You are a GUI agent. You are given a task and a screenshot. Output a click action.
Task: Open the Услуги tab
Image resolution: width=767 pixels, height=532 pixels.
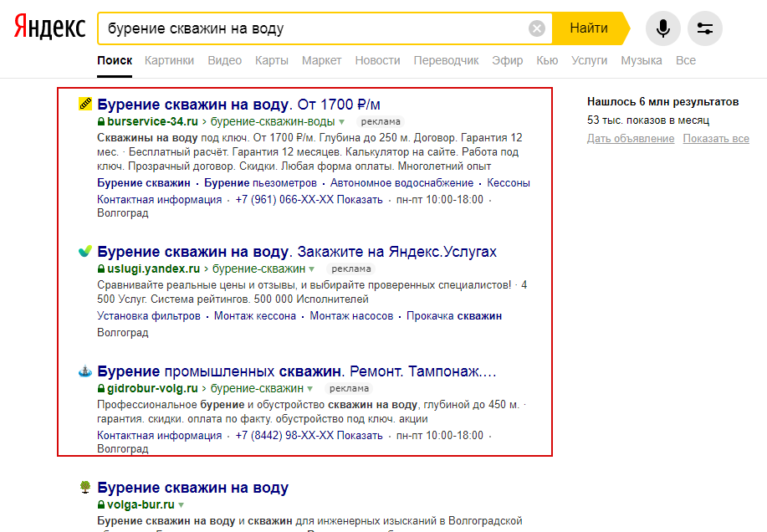(589, 60)
